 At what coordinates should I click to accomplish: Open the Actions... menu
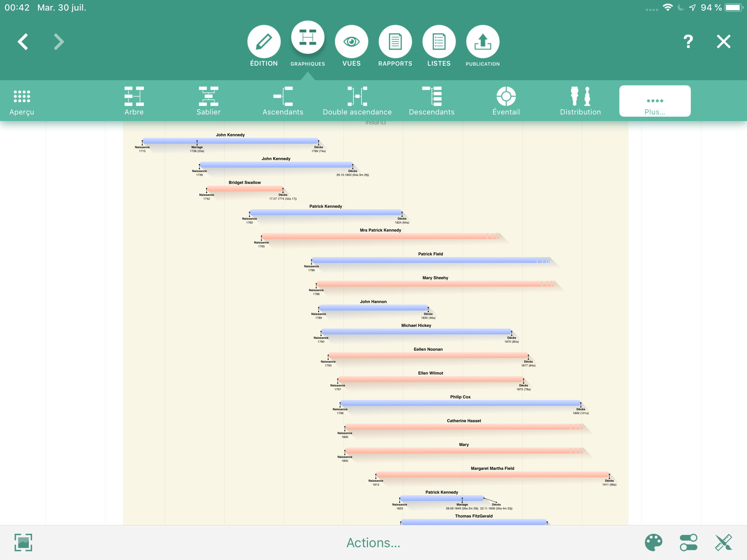click(373, 542)
